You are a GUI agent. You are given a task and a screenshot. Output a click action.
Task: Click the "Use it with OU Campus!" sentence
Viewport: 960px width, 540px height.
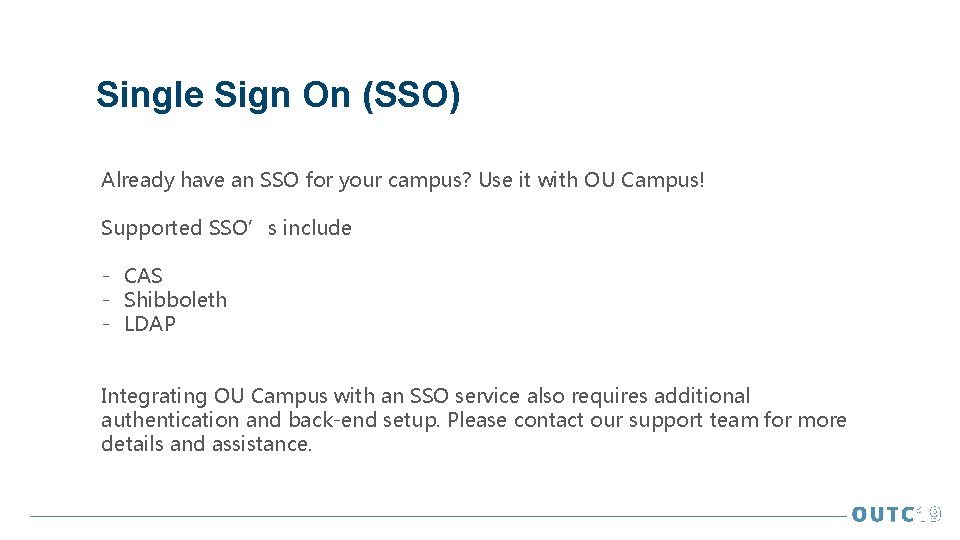pos(592,181)
